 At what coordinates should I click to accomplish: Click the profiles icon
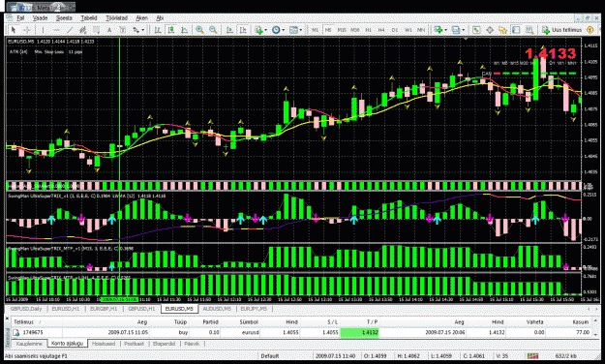456,30
